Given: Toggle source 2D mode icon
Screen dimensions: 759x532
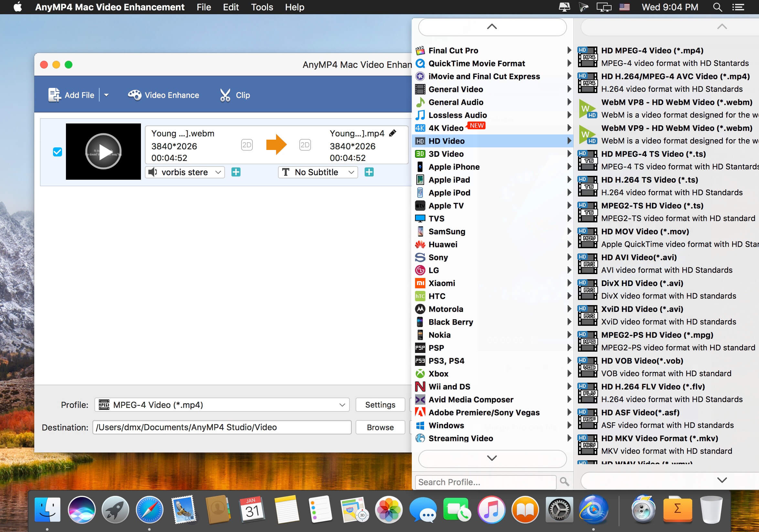Looking at the screenshot, I should point(247,145).
